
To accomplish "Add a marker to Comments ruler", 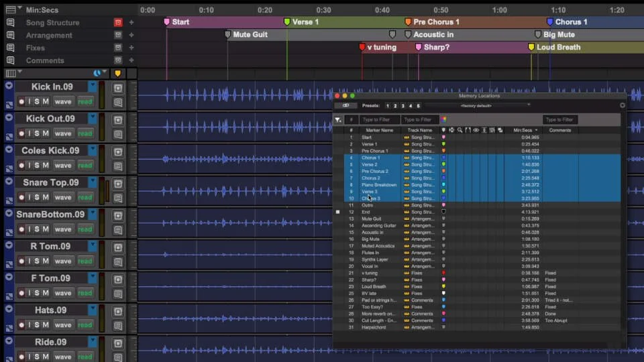I will coord(131,60).
